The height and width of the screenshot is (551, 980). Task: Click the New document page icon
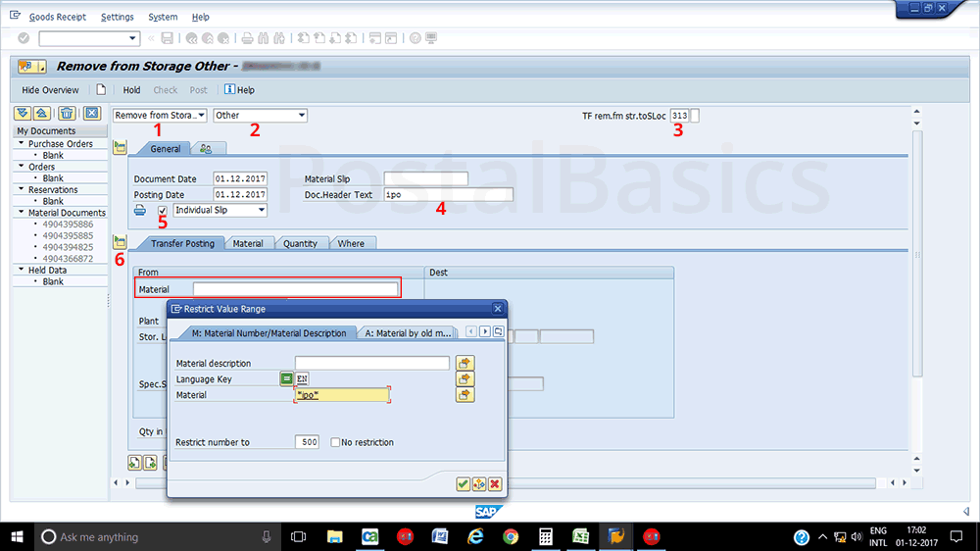(x=101, y=90)
